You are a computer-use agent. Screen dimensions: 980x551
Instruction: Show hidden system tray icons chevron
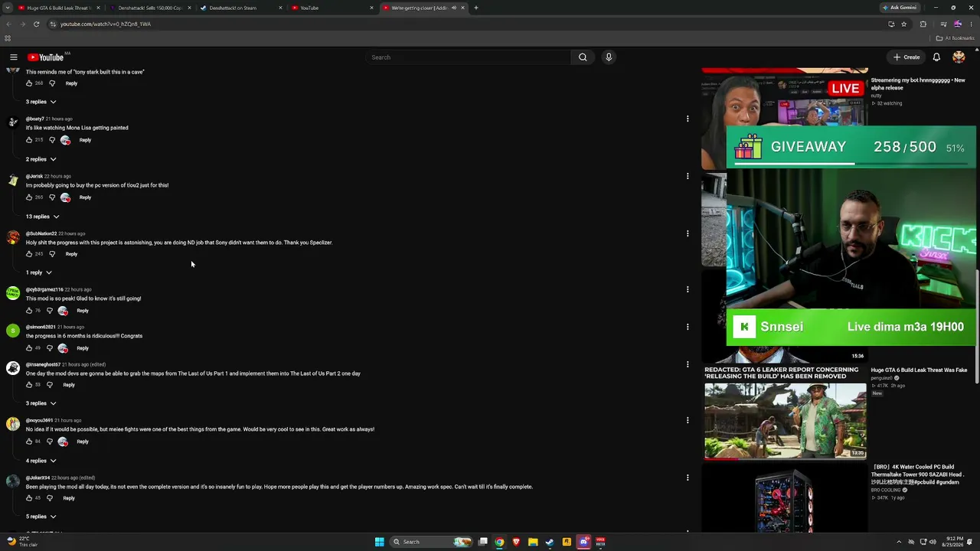pos(899,542)
